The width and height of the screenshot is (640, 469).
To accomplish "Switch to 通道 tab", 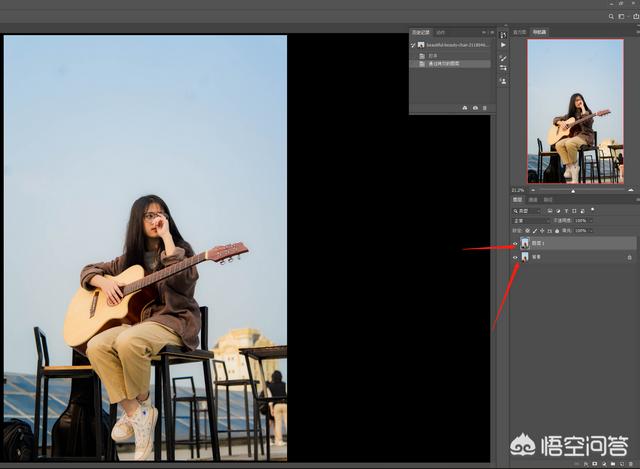I will pos(533,200).
